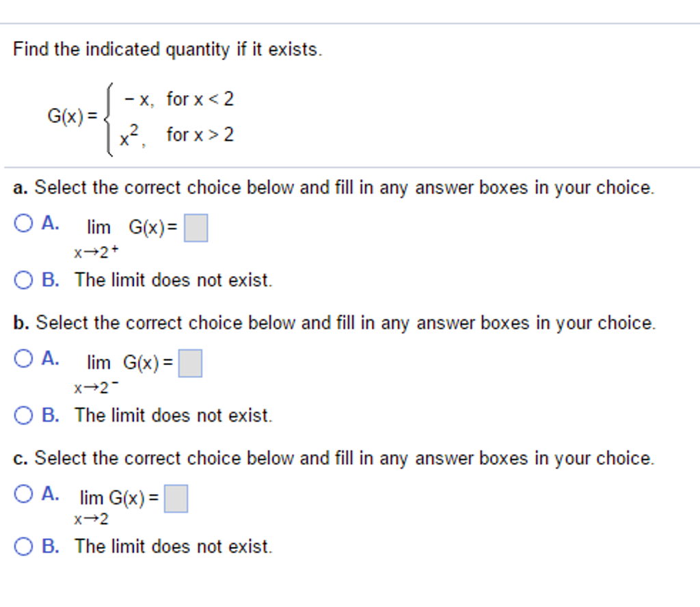The height and width of the screenshot is (607, 700).
Task: Click the answer box for the left-hand limit
Action: pyautogui.click(x=191, y=363)
